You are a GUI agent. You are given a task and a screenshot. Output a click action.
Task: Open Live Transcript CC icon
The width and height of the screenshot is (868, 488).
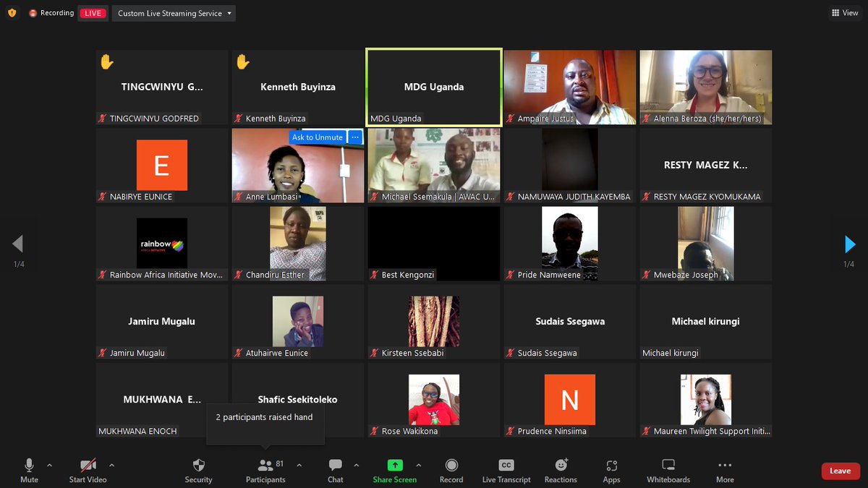[506, 465]
